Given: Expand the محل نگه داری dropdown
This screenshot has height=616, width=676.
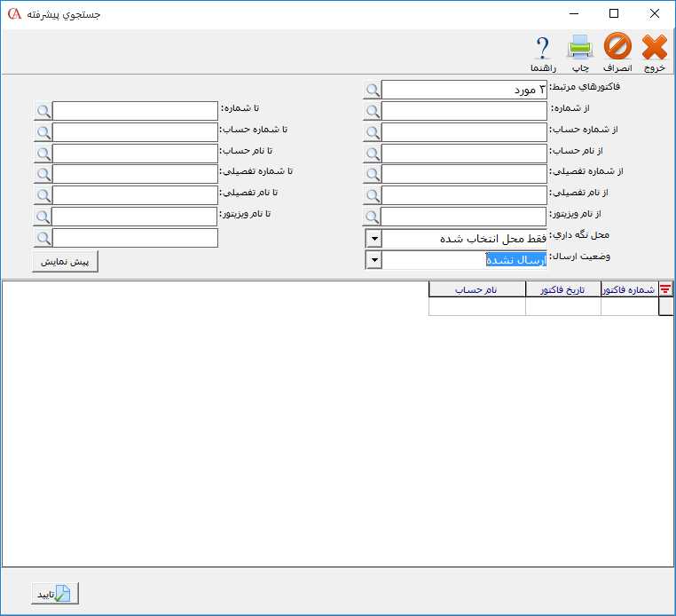Looking at the screenshot, I should (x=373, y=239).
